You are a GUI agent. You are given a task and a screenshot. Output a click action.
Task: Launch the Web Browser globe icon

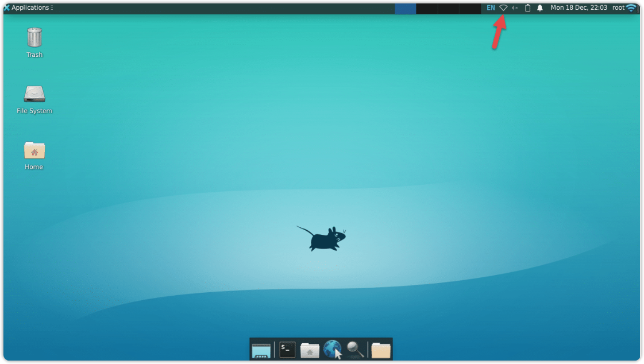point(333,350)
